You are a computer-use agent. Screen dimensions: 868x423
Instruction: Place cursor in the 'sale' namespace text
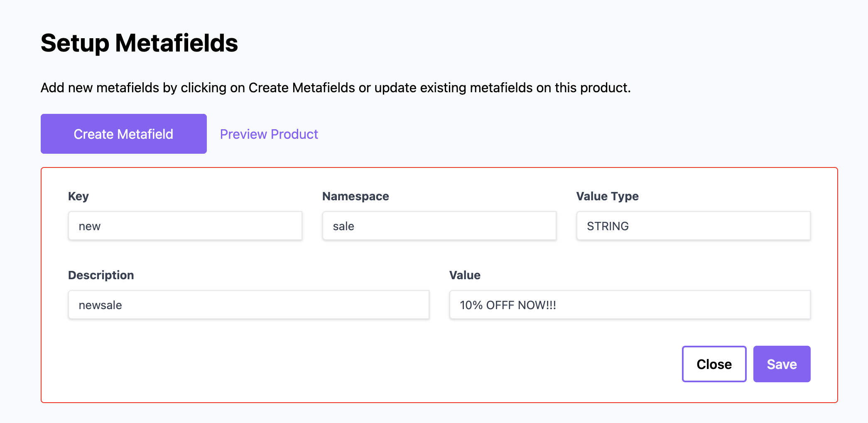pos(343,226)
